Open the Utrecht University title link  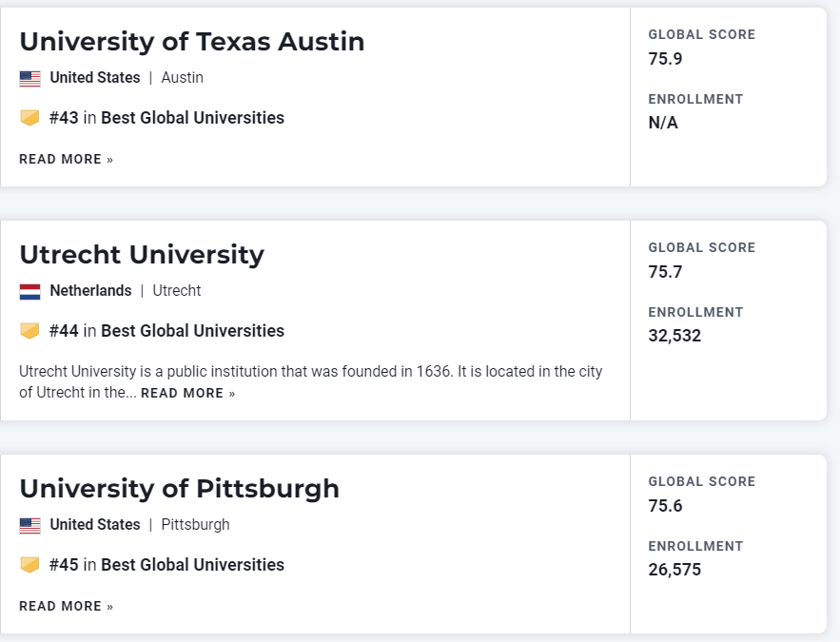142,255
